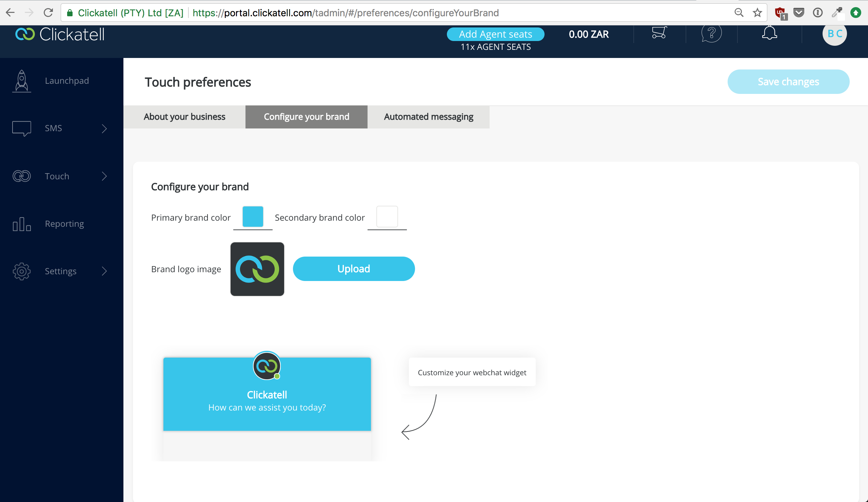Click the Add Agent seats button

[495, 34]
